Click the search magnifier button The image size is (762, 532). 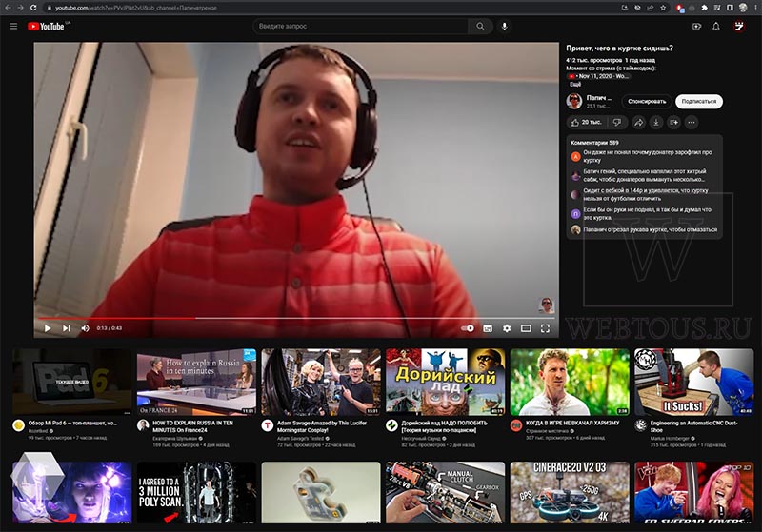pyautogui.click(x=480, y=27)
